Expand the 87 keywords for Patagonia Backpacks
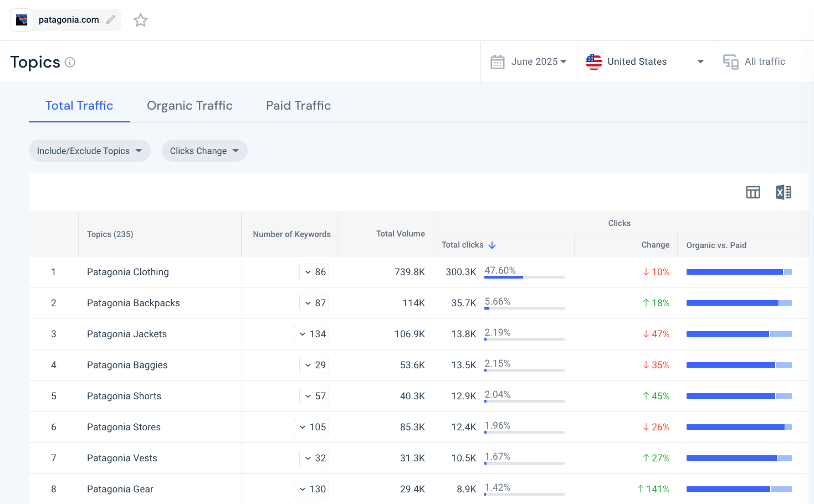814x504 pixels. click(314, 303)
